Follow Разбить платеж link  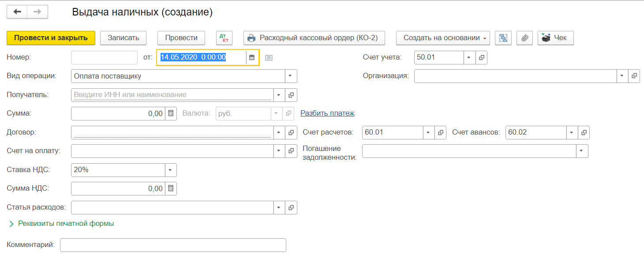click(327, 113)
